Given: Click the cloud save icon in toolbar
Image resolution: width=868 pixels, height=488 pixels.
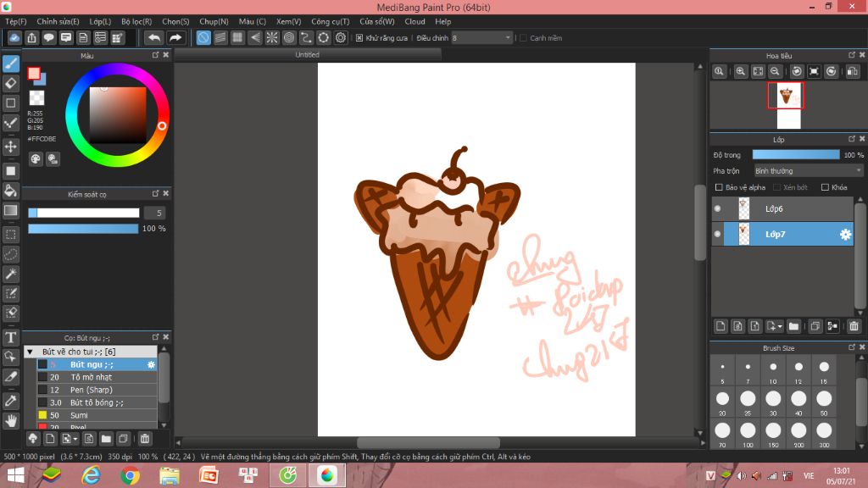Looking at the screenshot, I should (x=14, y=37).
